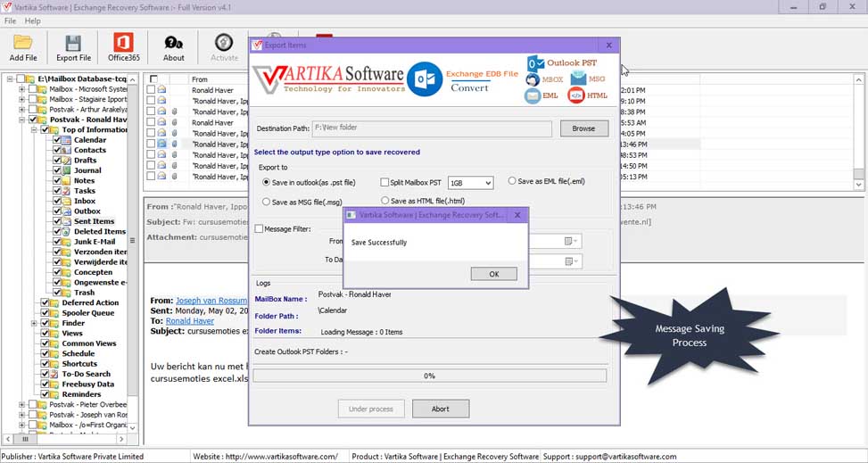Click the Export File disk icon
Screen dimensions: 868x463
pyautogui.click(x=73, y=43)
